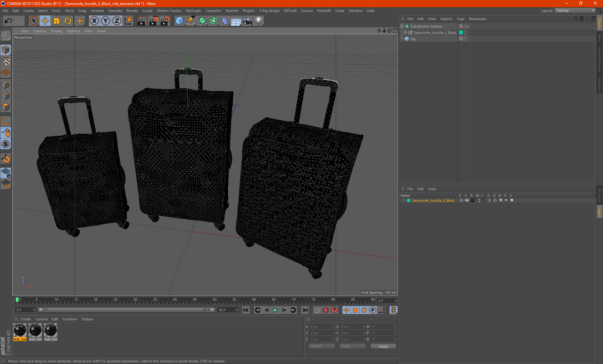Go to start of animation
The width and height of the screenshot is (603, 364).
(x=246, y=310)
